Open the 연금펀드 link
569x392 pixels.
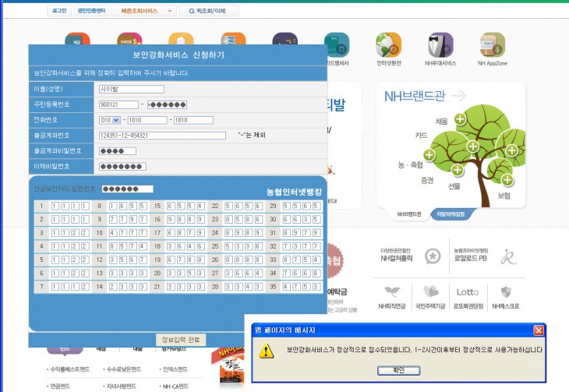60,386
